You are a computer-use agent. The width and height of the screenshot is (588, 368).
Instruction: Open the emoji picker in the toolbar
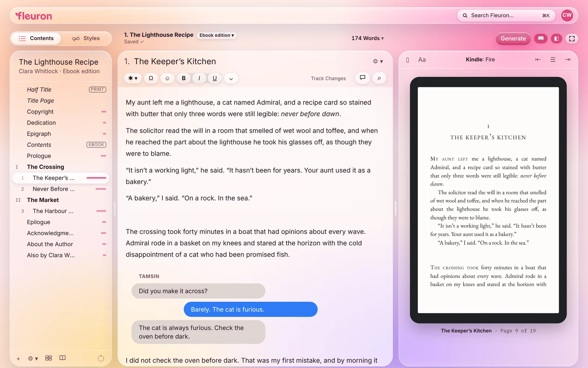167,78
